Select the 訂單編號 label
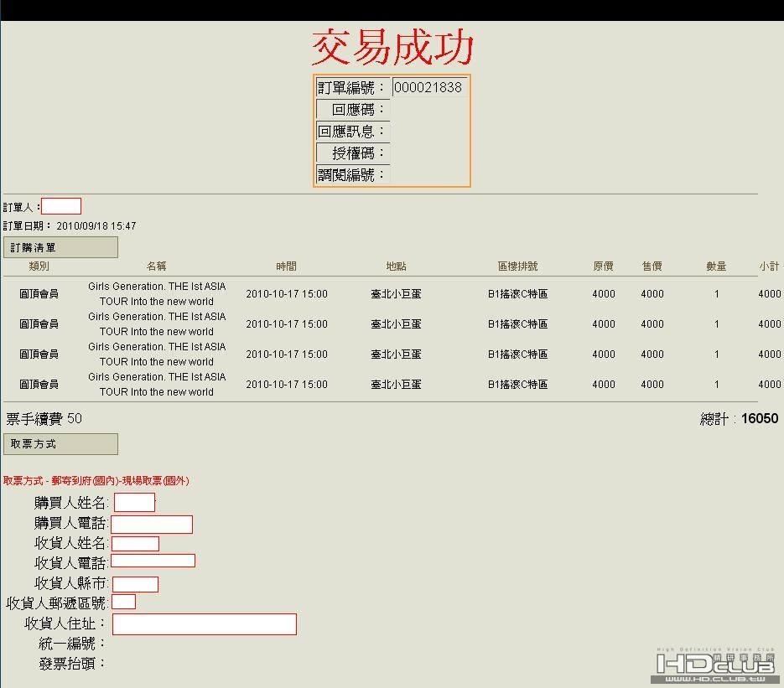Screen dimensions: 784x688 point(352,87)
